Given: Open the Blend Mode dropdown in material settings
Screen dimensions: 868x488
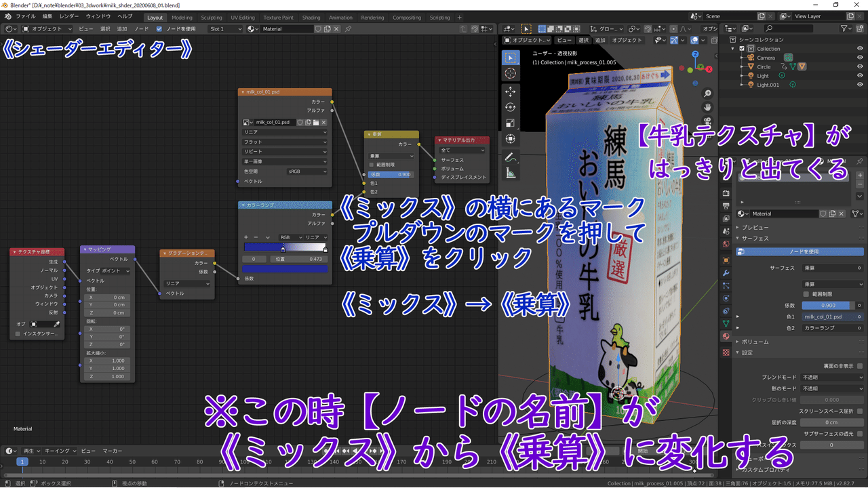Looking at the screenshot, I should (832, 378).
